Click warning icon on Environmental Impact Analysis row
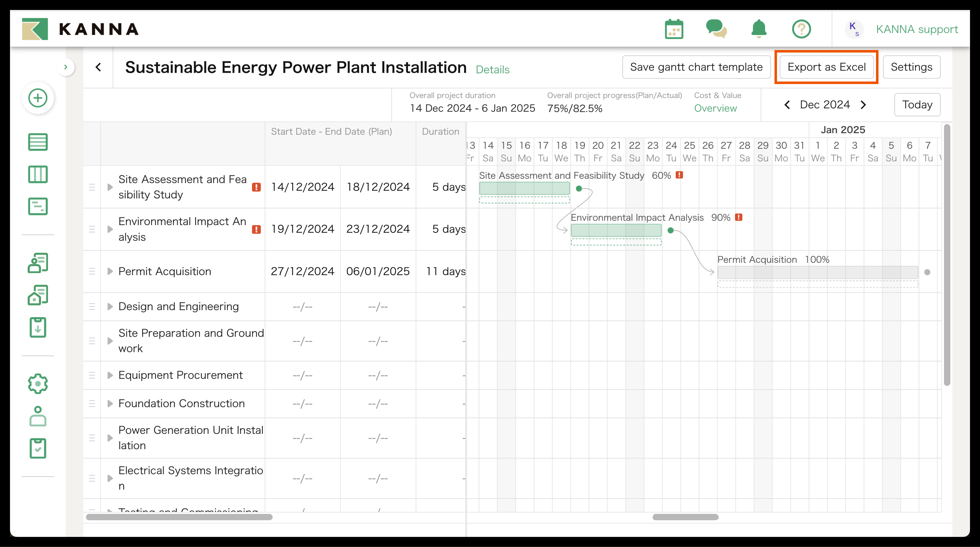Viewport: 980px width, 547px height. point(256,230)
